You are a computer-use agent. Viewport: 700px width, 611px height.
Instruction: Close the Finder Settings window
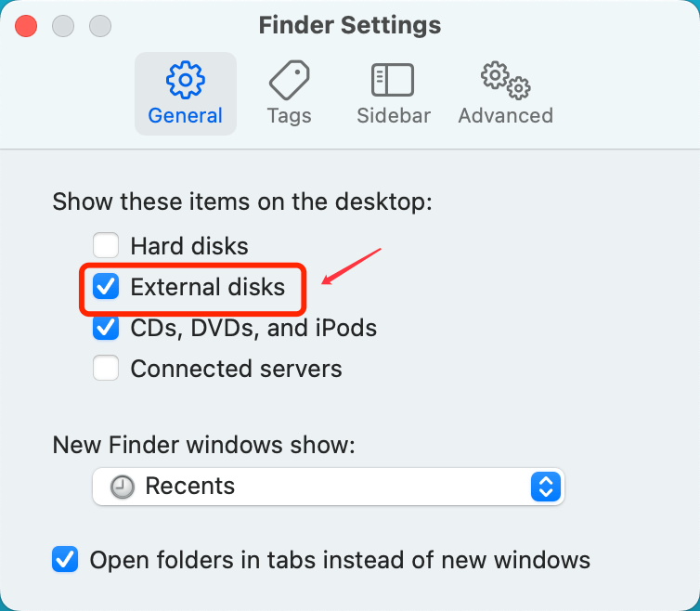tap(26, 26)
